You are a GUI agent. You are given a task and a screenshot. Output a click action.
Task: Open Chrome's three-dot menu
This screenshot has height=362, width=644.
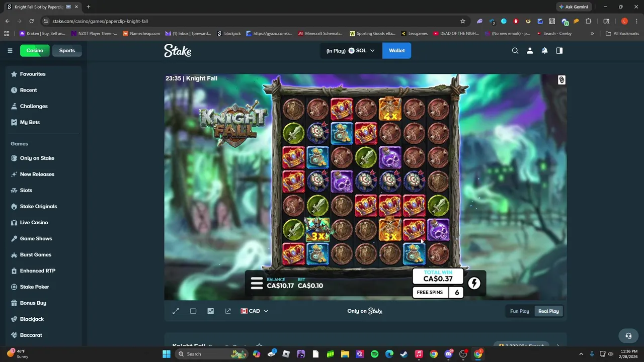tap(635, 21)
